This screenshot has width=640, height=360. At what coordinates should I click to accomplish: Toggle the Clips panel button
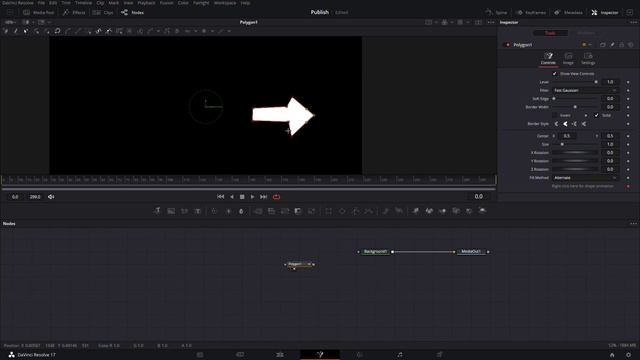pyautogui.click(x=103, y=13)
